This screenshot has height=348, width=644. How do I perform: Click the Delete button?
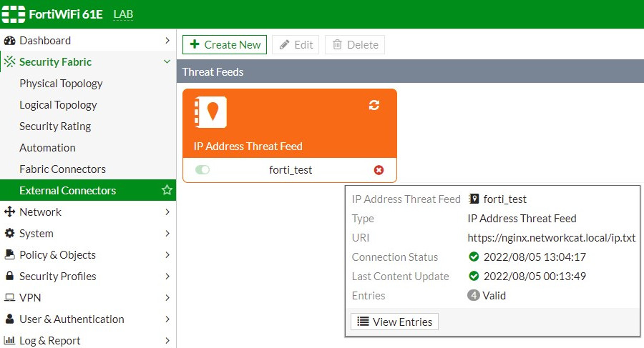355,45
